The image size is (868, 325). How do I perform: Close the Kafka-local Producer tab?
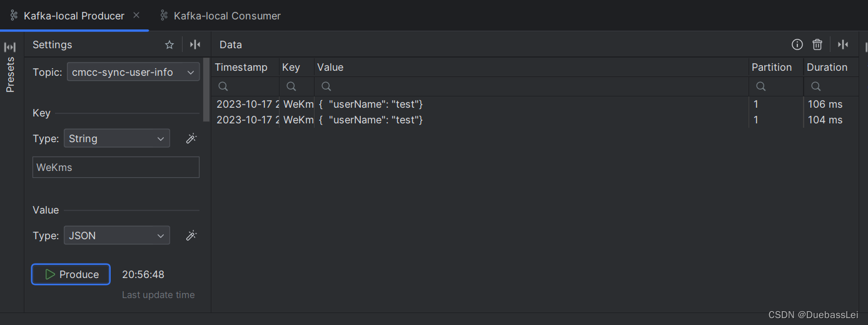coord(137,15)
